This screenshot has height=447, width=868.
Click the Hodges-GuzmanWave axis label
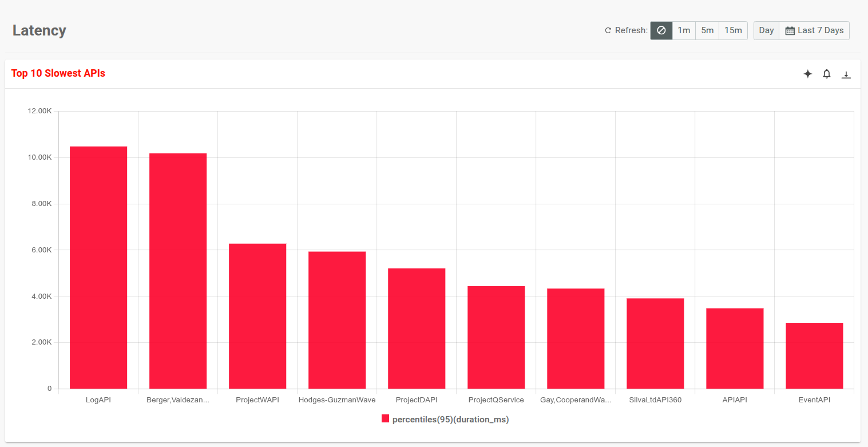pos(337,399)
